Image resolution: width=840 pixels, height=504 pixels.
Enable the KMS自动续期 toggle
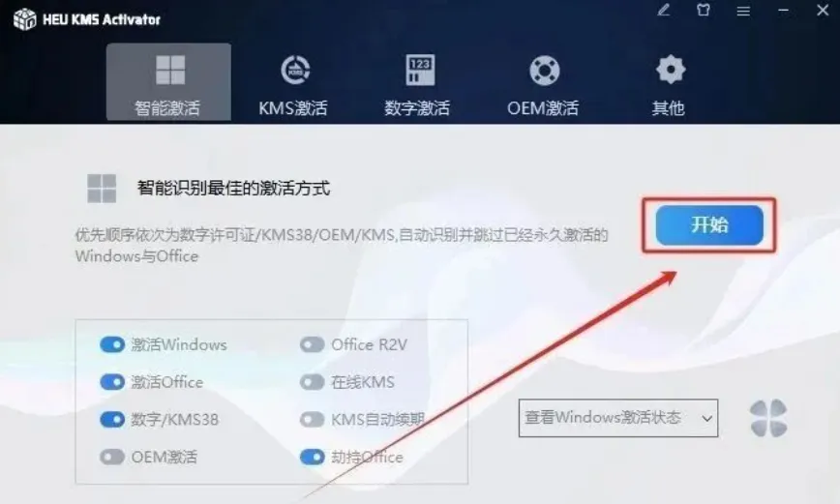pos(313,420)
